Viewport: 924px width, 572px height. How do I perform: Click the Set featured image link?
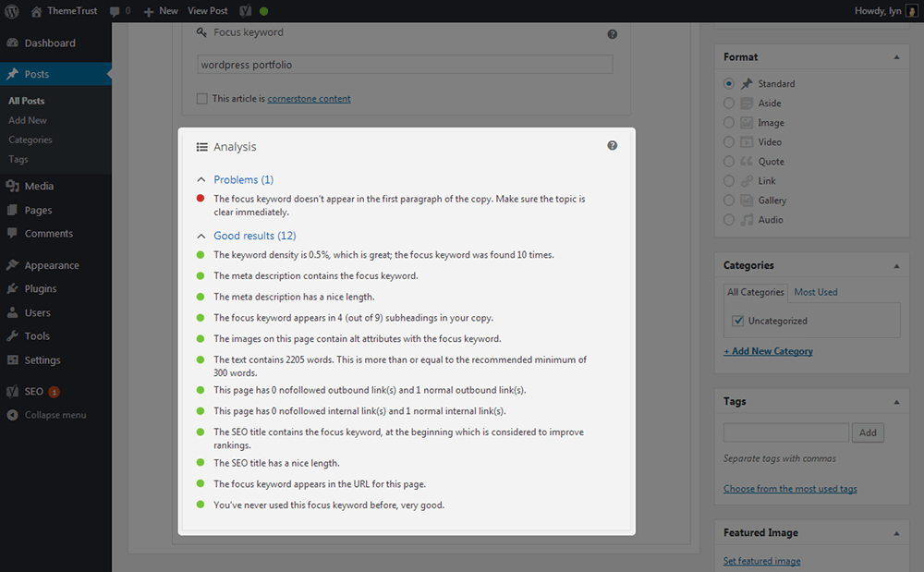761,561
